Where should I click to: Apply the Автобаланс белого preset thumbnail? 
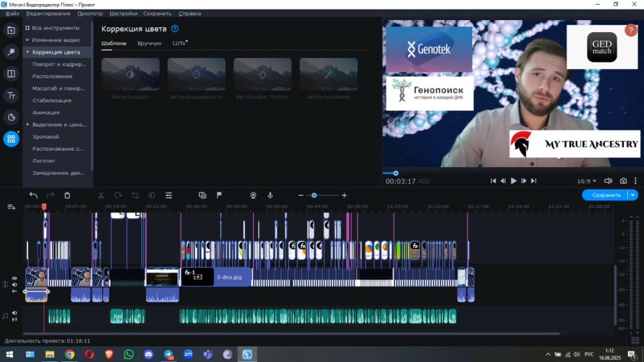[262, 74]
